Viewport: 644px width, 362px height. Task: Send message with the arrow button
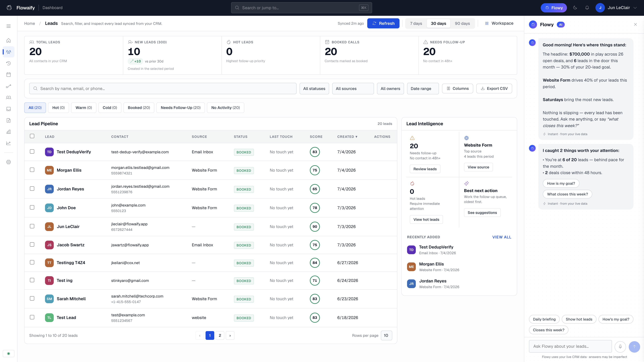[634, 347]
